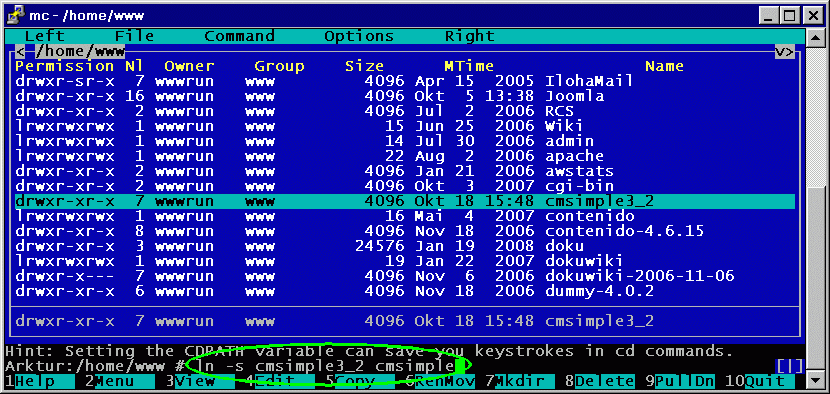Select the dokuwiki symlink row

pos(405,261)
